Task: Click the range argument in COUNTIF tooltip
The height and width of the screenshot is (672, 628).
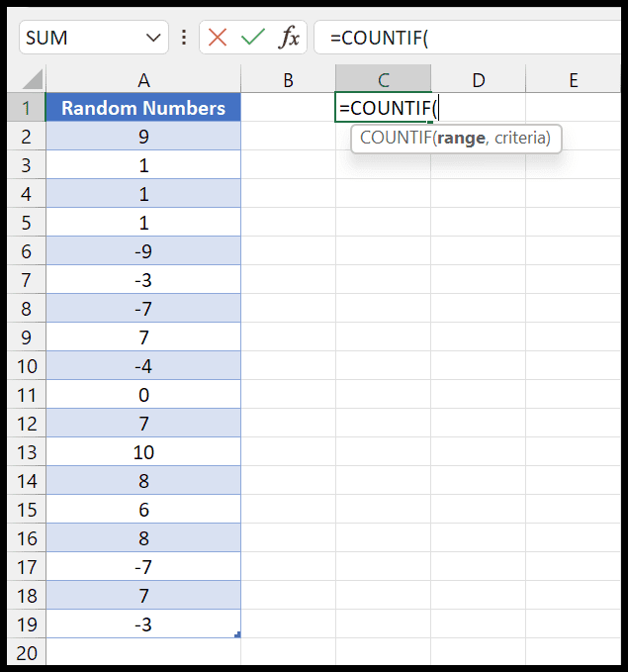Action: tap(461, 139)
